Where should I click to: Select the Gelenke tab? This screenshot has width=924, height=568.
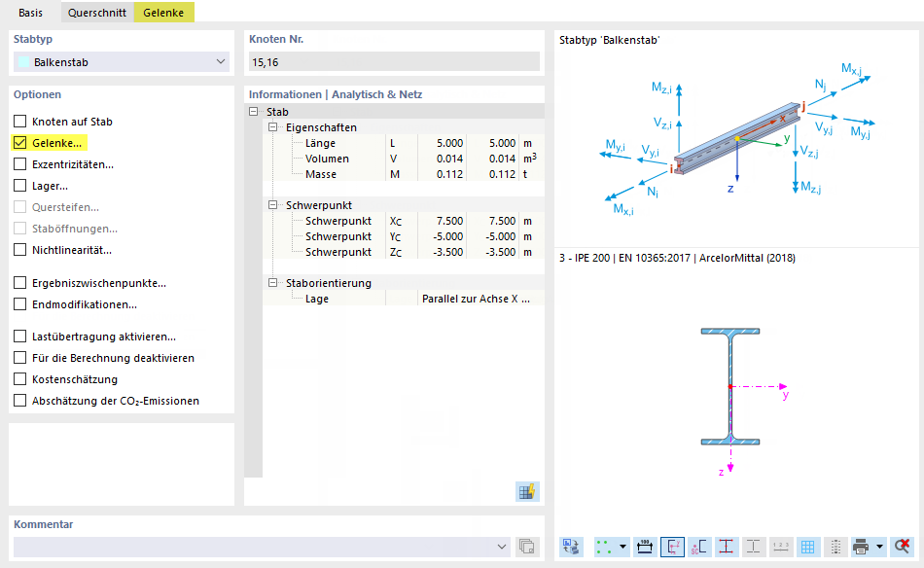[x=163, y=13]
